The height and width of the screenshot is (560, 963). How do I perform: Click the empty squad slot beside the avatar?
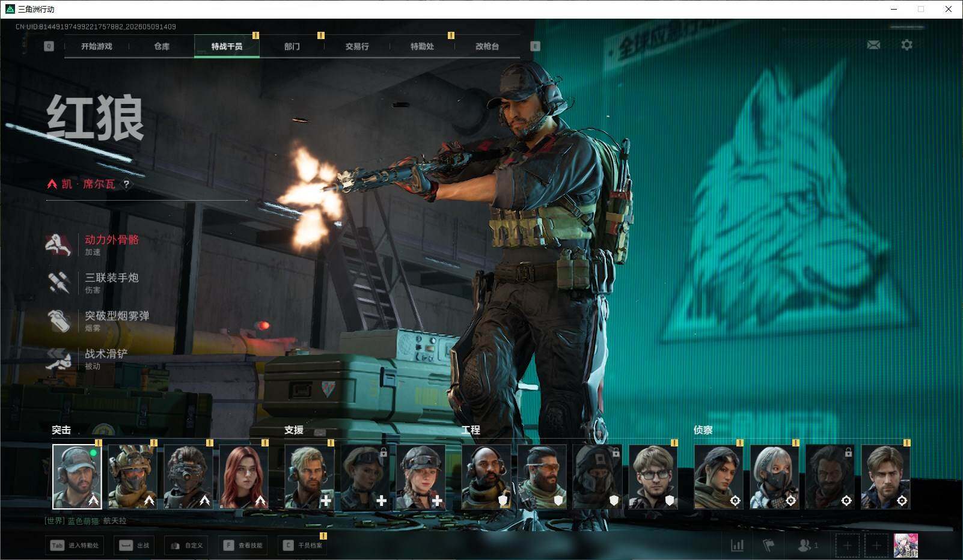click(x=876, y=546)
